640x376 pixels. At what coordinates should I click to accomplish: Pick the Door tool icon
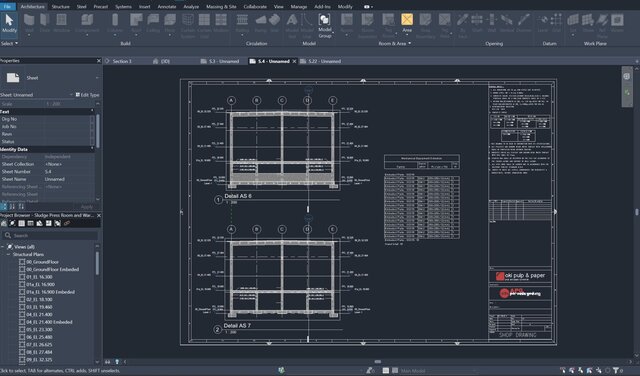click(45, 23)
